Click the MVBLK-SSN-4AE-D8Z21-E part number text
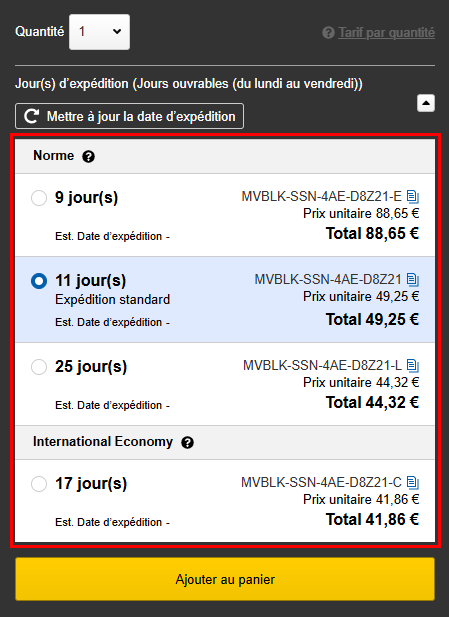This screenshot has width=449, height=617. pos(322,196)
